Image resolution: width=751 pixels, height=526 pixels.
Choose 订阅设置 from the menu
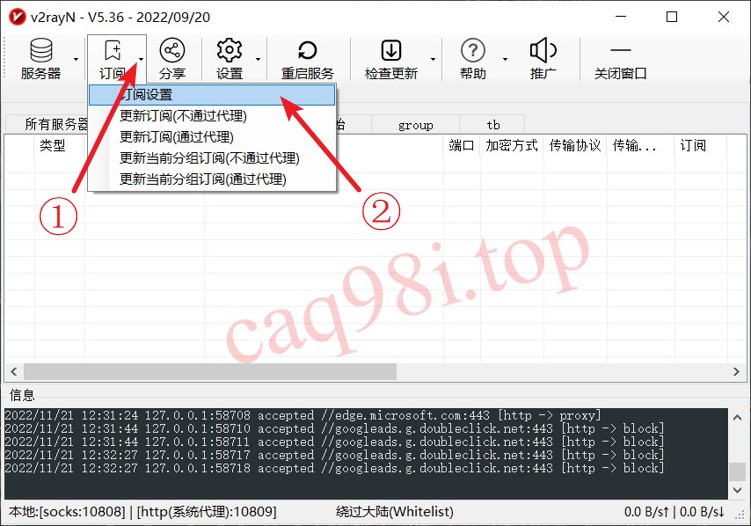[212, 95]
